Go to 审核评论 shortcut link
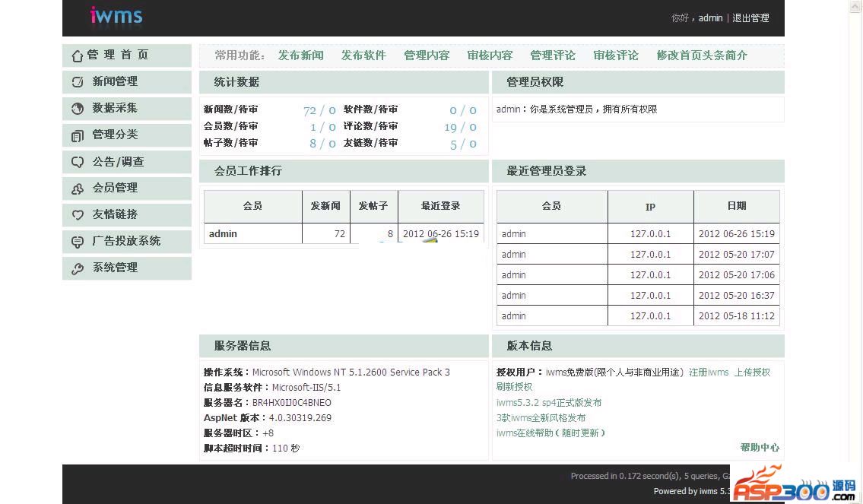The height and width of the screenshot is (504, 863). click(x=616, y=55)
